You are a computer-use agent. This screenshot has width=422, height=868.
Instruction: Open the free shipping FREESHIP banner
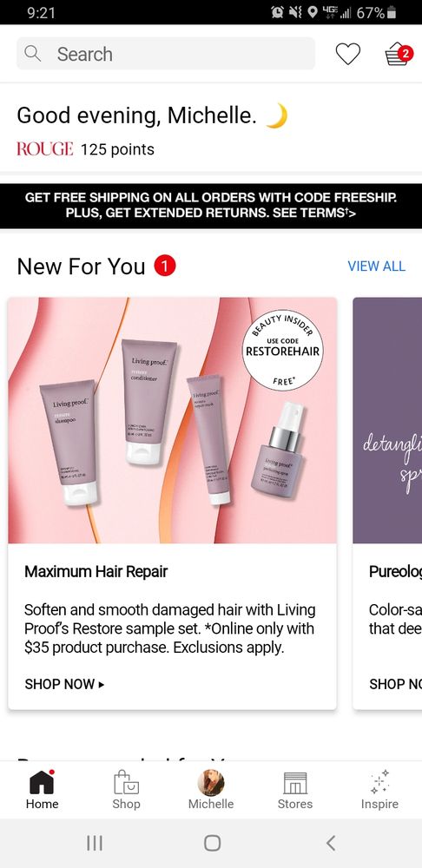coord(211,206)
